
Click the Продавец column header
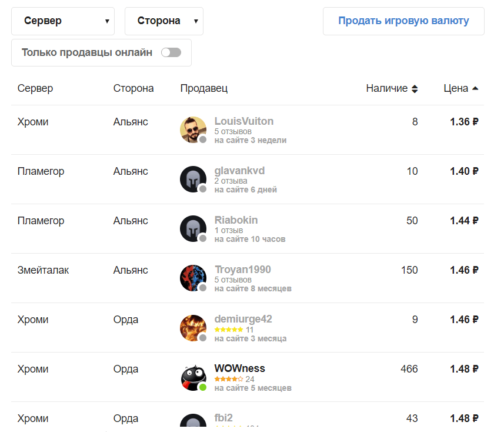tap(203, 88)
